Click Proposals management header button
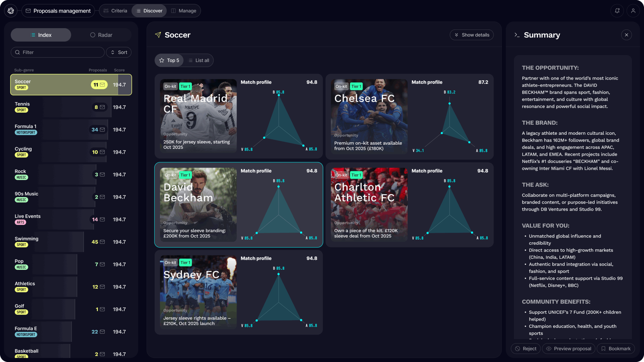 click(x=58, y=11)
